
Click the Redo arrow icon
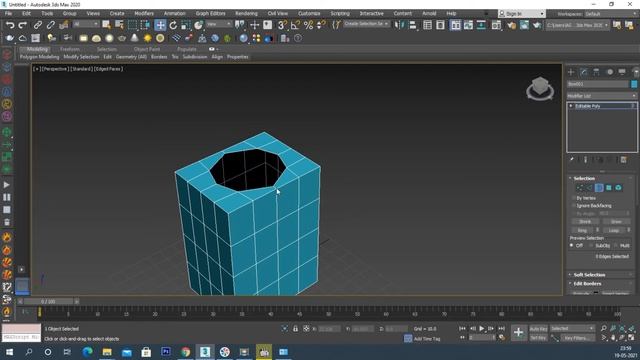point(23,25)
